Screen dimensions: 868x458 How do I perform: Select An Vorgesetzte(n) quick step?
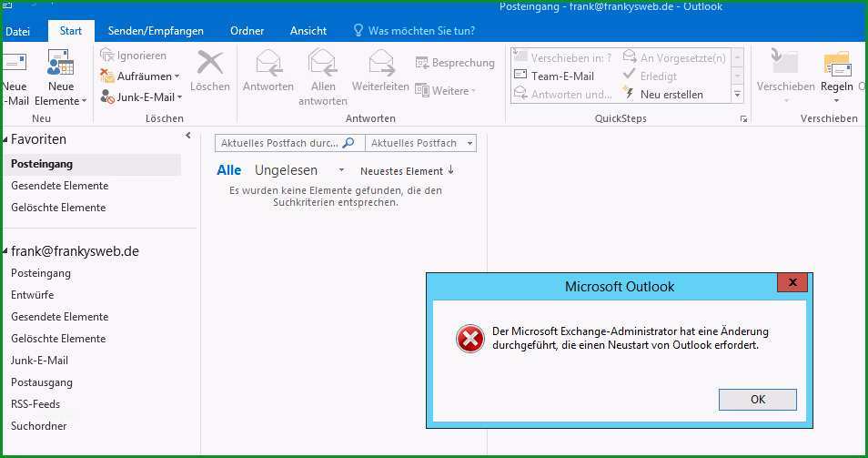(x=673, y=57)
